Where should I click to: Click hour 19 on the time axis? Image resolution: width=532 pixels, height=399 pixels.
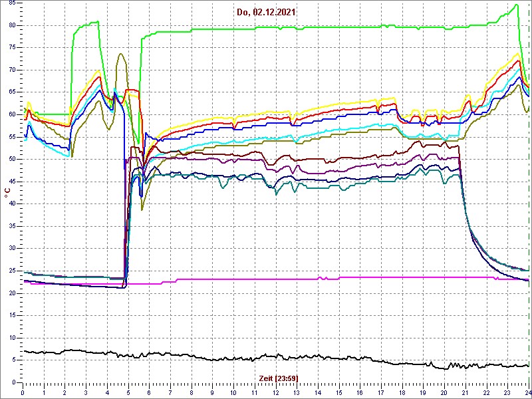423,393
